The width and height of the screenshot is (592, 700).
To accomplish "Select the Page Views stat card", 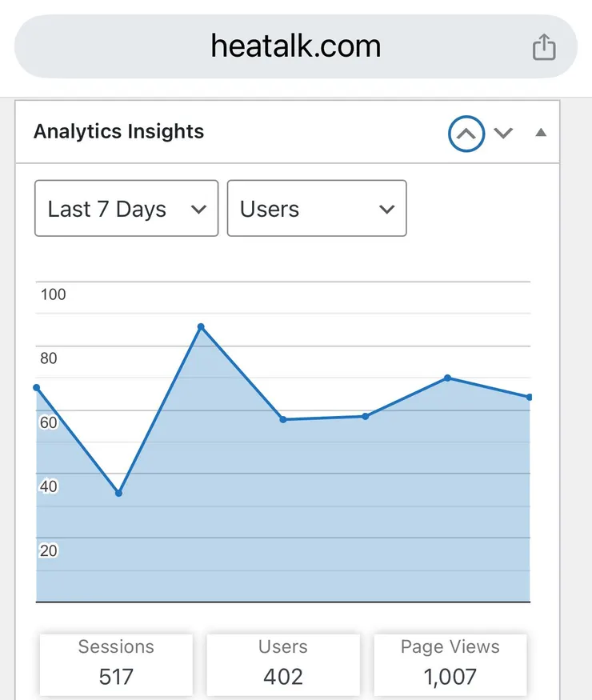I will 450,663.
